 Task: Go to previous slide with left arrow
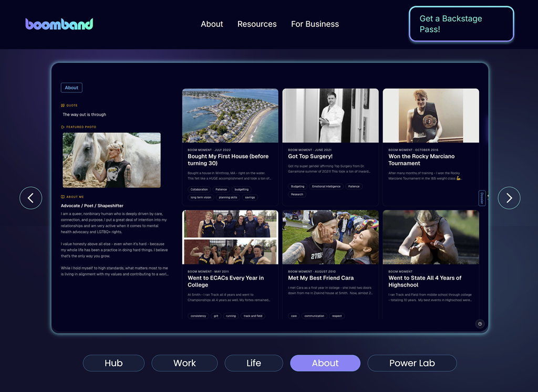pos(31,198)
